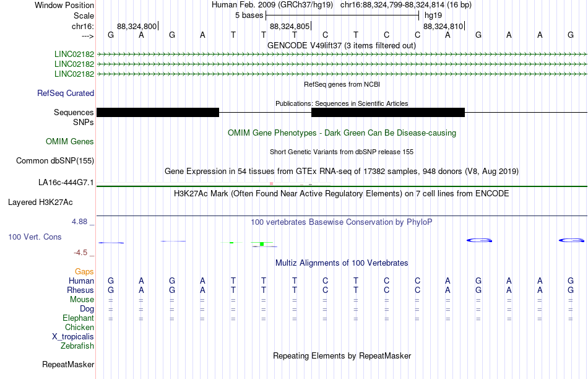Click the Scale label on the left

[84, 15]
